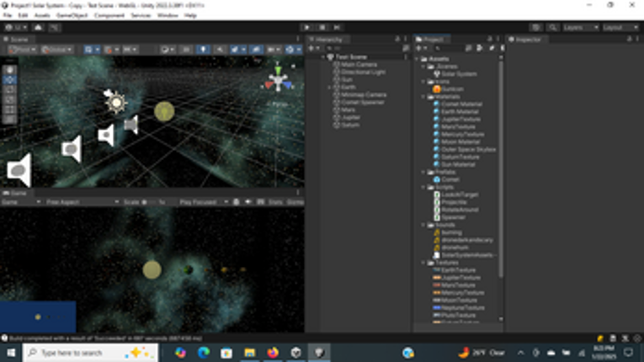Open the snap increment settings dropdown

(x=130, y=50)
